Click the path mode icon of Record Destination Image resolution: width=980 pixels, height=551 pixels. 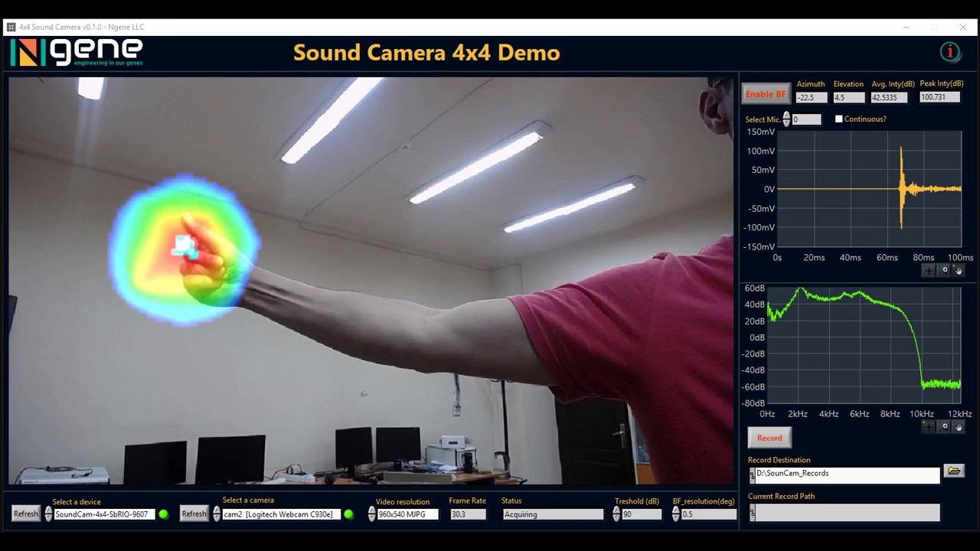752,475
